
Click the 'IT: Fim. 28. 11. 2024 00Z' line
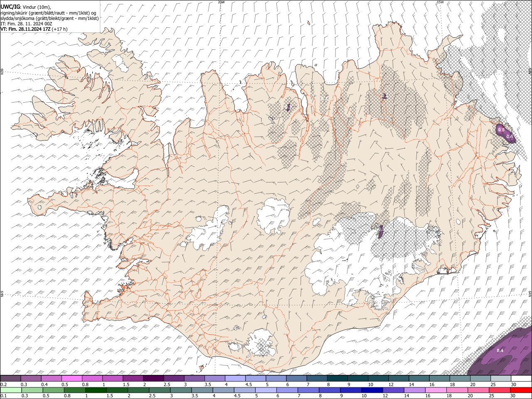coord(26,24)
